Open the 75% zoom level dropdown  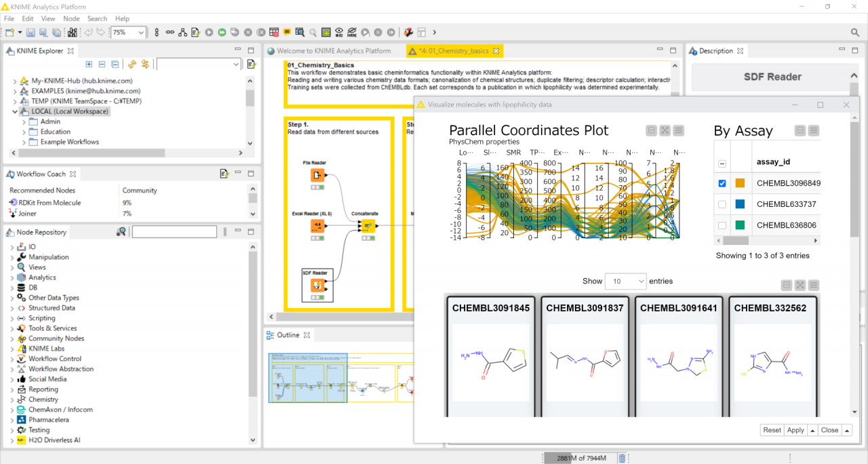(141, 32)
